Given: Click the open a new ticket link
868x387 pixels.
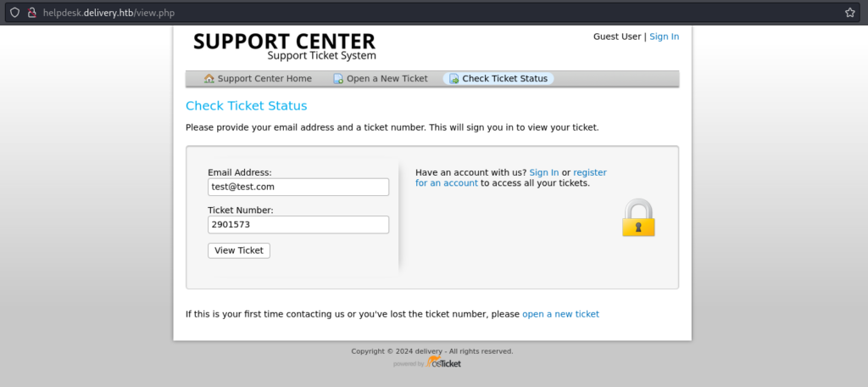Looking at the screenshot, I should pyautogui.click(x=560, y=314).
